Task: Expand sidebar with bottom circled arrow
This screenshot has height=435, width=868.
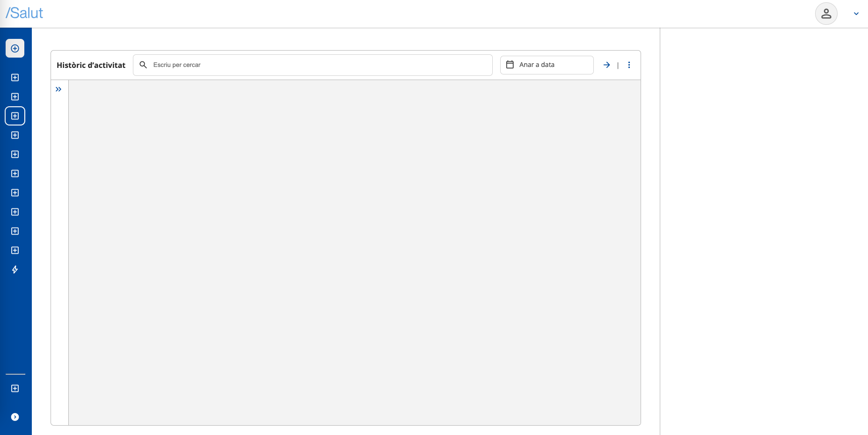Action: 15,417
